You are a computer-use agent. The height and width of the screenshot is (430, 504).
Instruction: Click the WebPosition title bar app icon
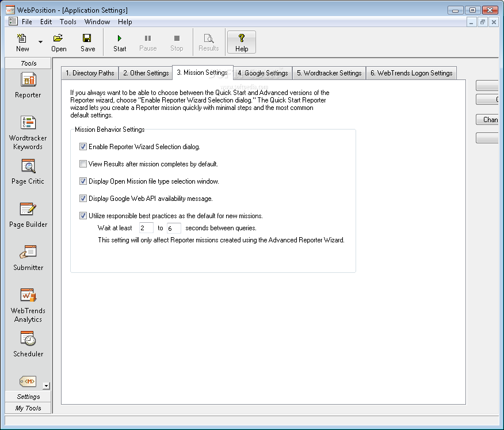(x=10, y=10)
